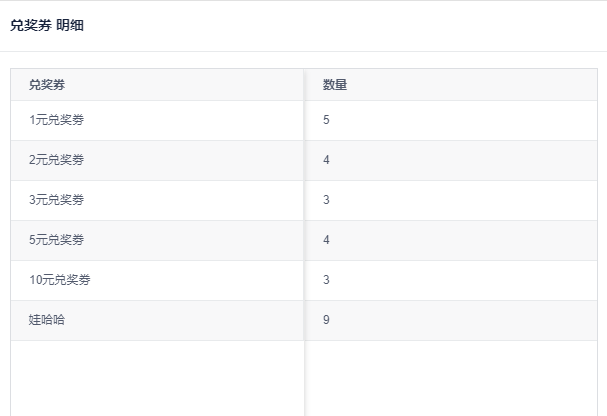Click the blank area right of 兑奖券 明细 title
This screenshot has height=416, width=607.
point(345,26)
